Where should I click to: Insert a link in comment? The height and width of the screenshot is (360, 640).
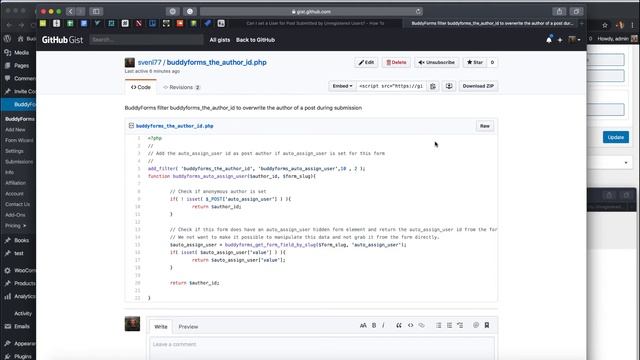pos(422,325)
